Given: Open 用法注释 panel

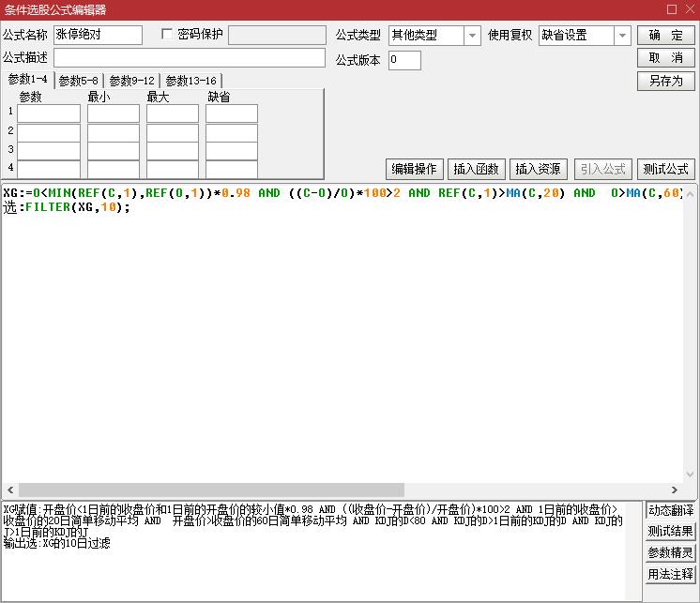Looking at the screenshot, I should [x=670, y=574].
